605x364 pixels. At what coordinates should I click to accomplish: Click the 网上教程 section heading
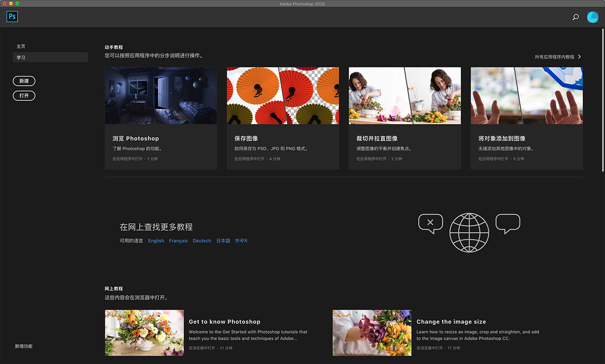[114, 289]
